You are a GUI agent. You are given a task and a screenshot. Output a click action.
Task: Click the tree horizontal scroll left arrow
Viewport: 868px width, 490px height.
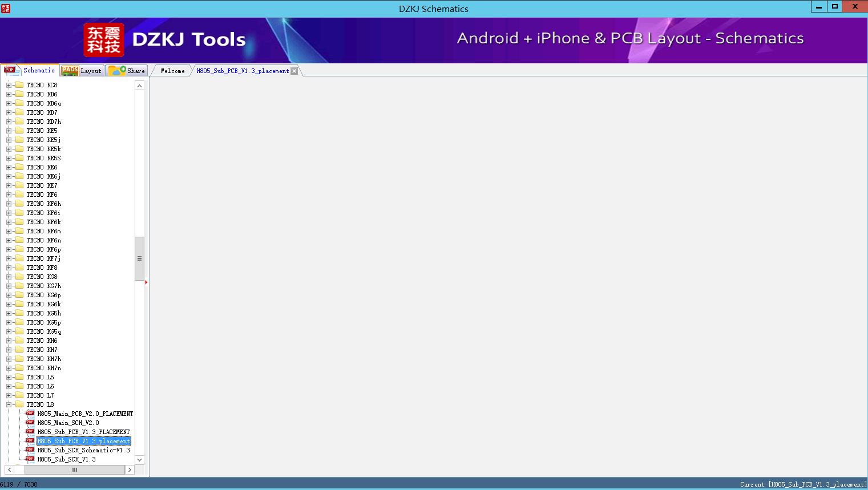9,470
